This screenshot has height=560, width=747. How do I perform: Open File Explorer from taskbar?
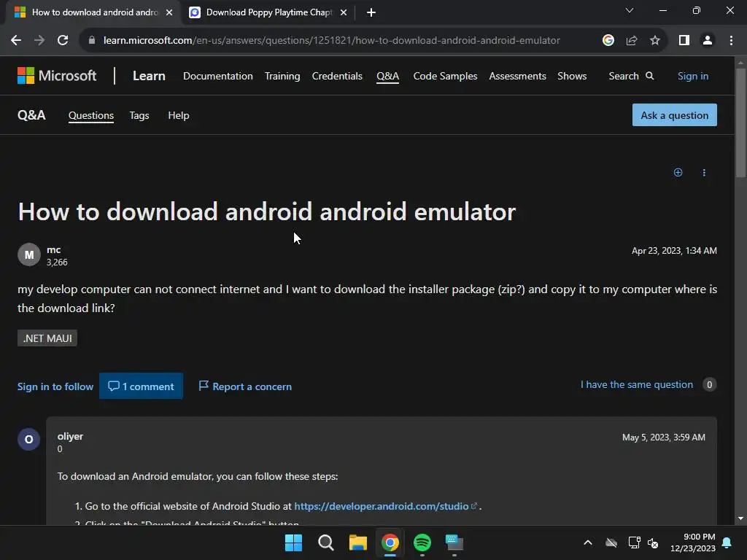(357, 542)
